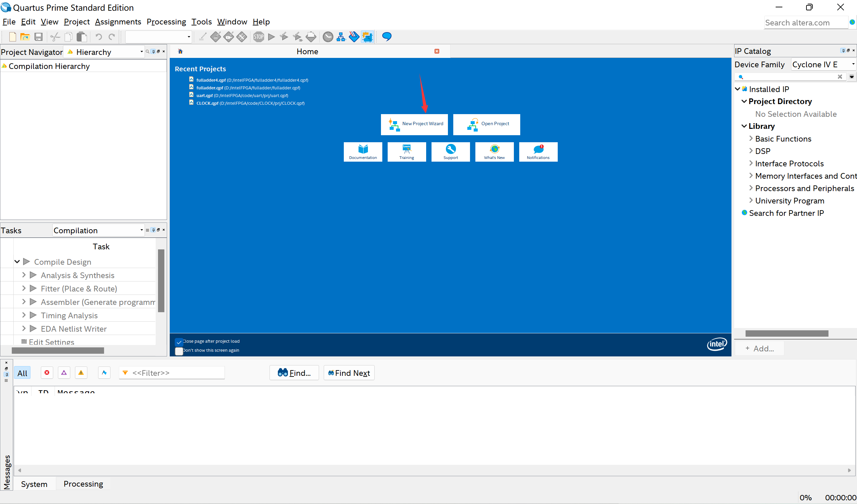This screenshot has height=504, width=857.
Task: Click the IP Catalog horizontal scrollbar
Action: tap(787, 334)
